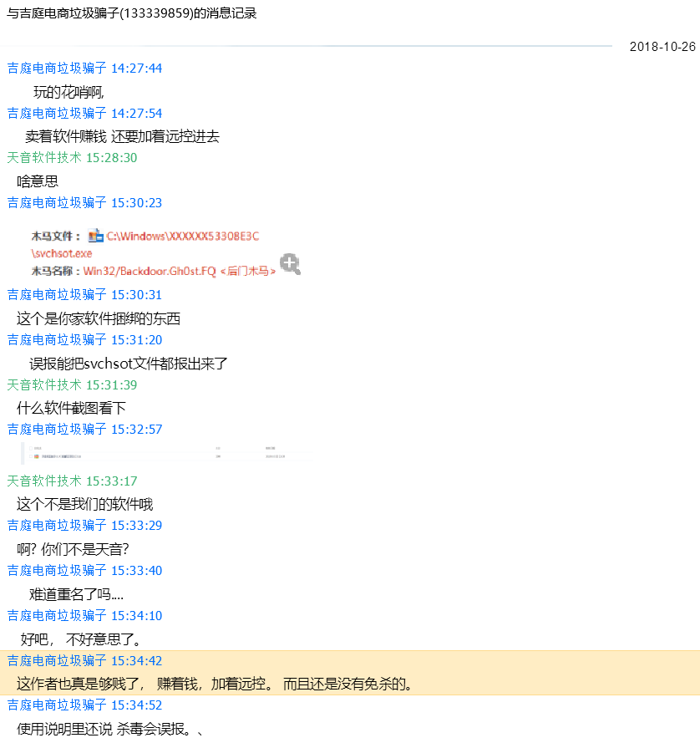Click the message record title header

(132, 14)
